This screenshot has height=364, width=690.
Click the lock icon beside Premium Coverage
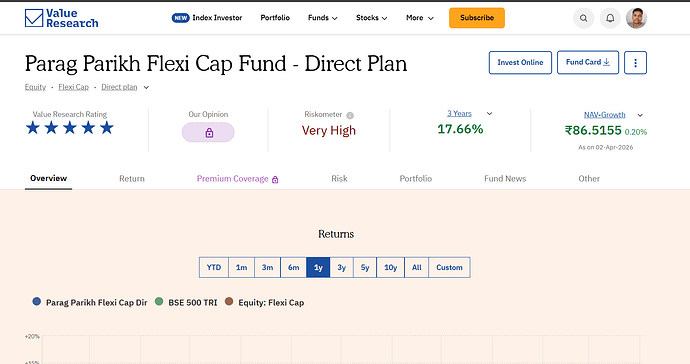pyautogui.click(x=275, y=179)
